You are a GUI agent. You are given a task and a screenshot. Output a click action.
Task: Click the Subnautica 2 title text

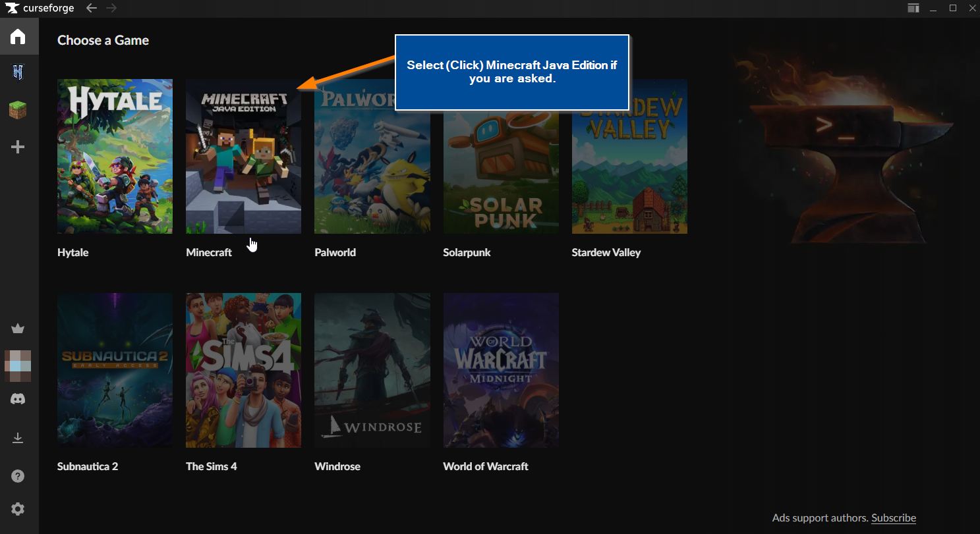click(88, 466)
